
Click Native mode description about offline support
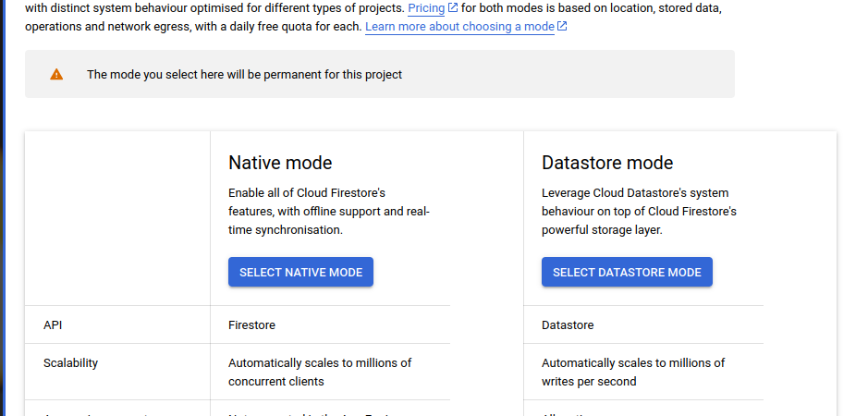329,212
